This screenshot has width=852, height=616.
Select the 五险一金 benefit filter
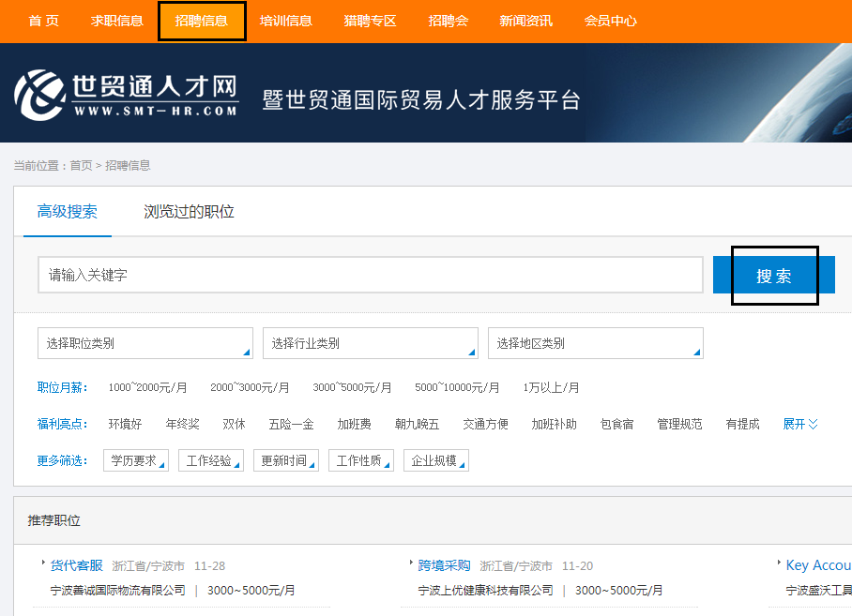tap(291, 424)
